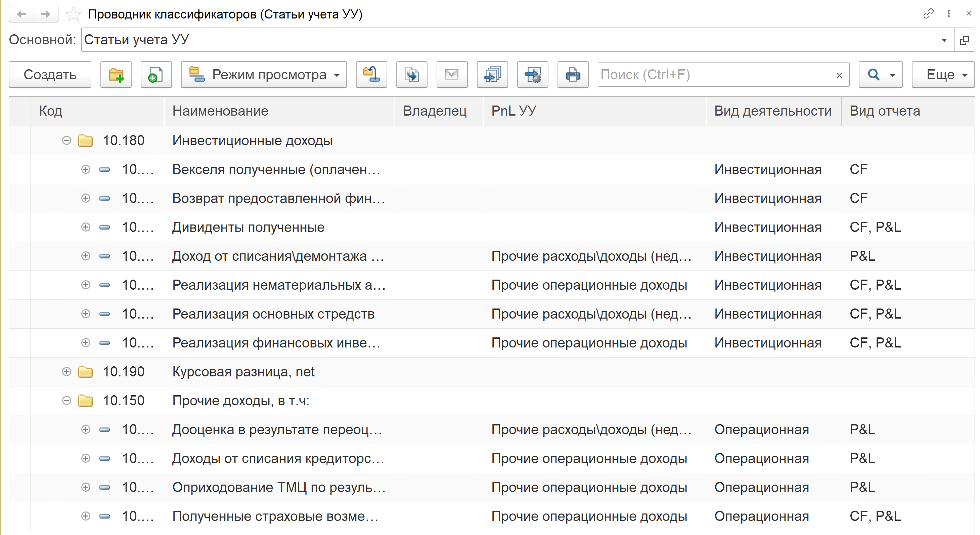Click the printer icon
The image size is (980, 535).
tap(573, 75)
